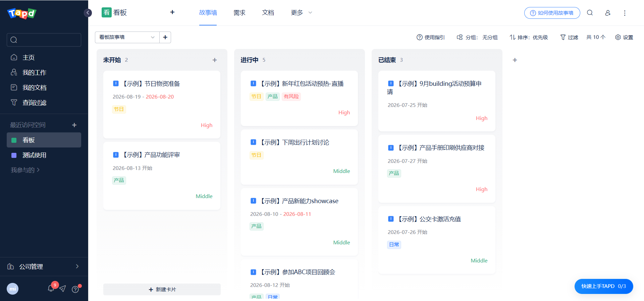Add a space via plus next to 最近访问空间
The image size is (644, 301).
pyautogui.click(x=74, y=125)
